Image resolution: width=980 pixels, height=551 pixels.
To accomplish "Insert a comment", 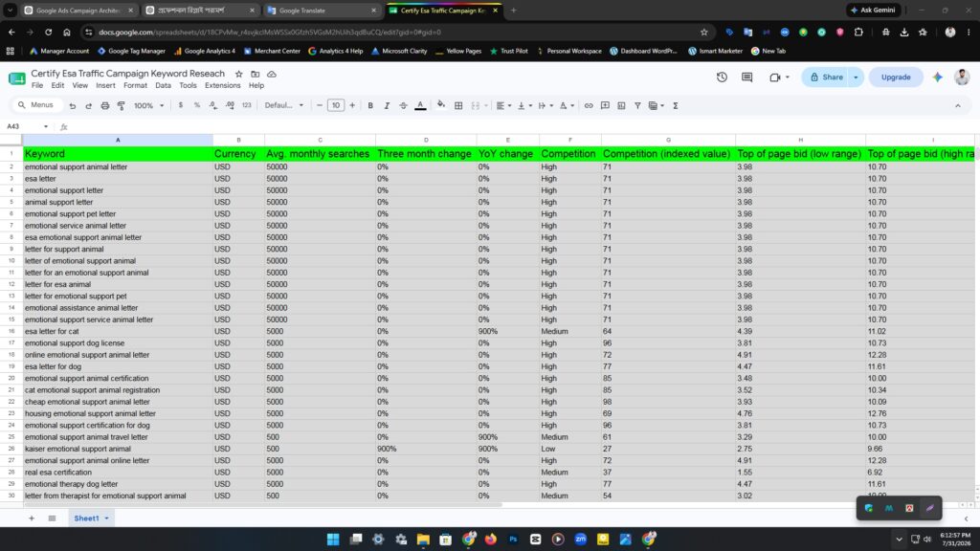I will click(605, 105).
